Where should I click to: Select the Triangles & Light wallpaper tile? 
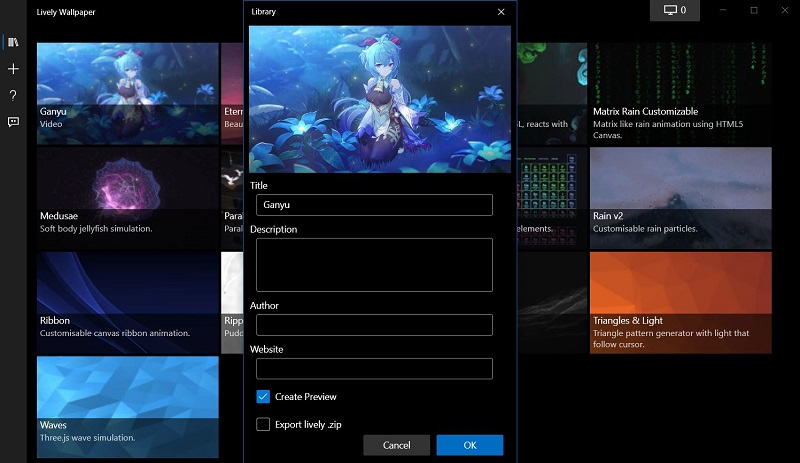[681, 303]
